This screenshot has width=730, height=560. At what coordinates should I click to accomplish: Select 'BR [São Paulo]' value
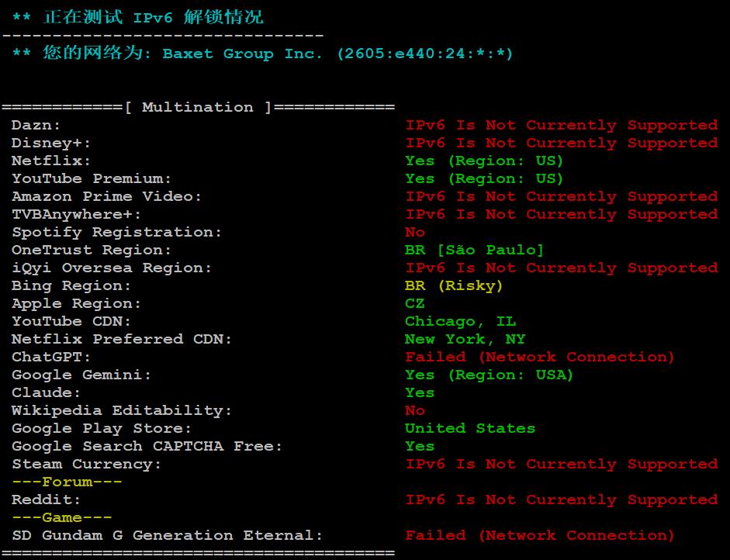pos(475,250)
